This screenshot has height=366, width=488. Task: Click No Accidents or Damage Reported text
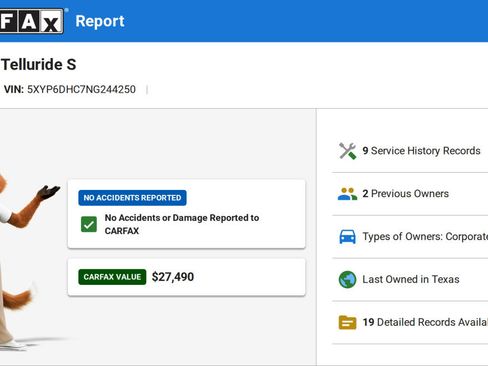[x=182, y=224]
